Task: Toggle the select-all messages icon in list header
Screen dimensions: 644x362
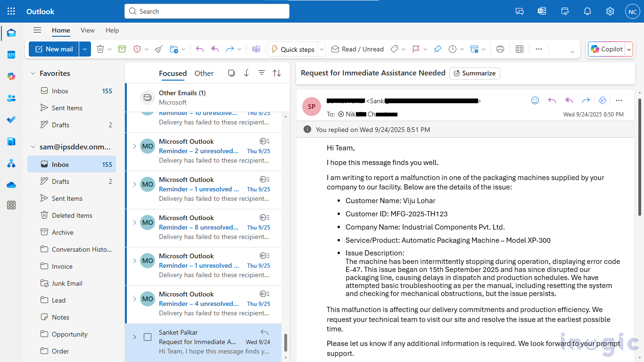Action: point(231,73)
